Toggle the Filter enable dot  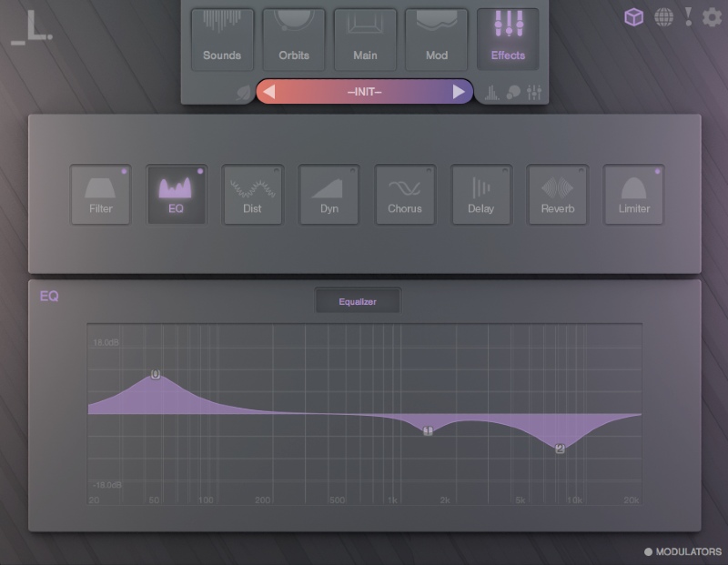pos(125,169)
